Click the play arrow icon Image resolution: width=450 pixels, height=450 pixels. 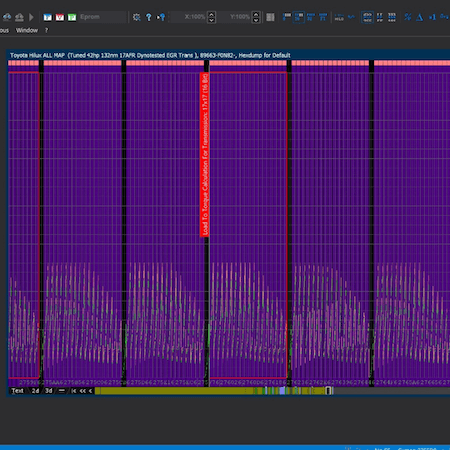tap(31, 17)
